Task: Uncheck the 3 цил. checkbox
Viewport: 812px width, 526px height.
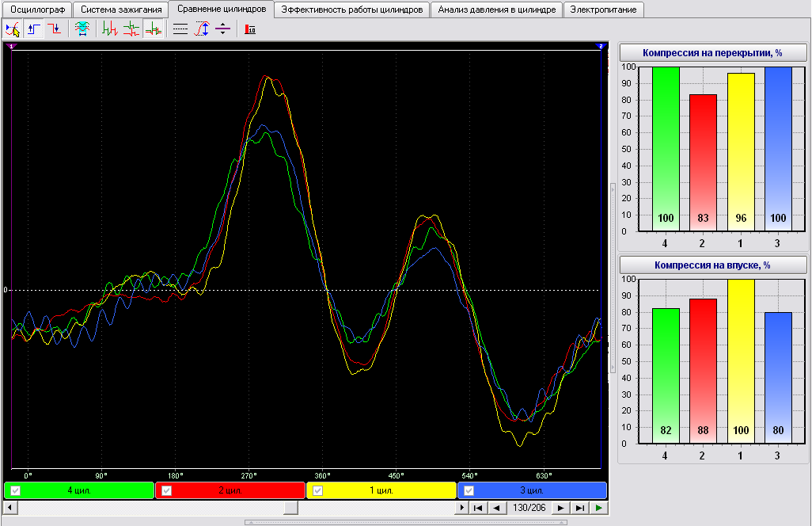Action: [x=469, y=491]
